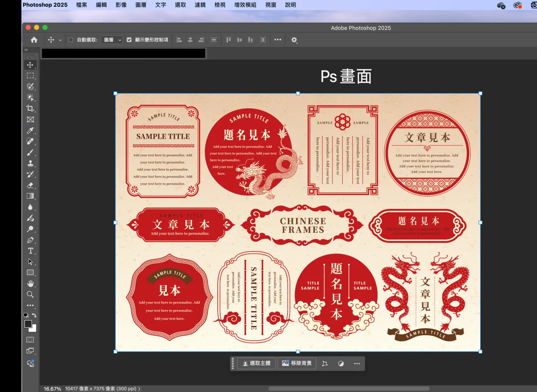Image resolution: width=537 pixels, height=392 pixels.
Task: Open the 濾鏡 menu
Action: [x=200, y=5]
